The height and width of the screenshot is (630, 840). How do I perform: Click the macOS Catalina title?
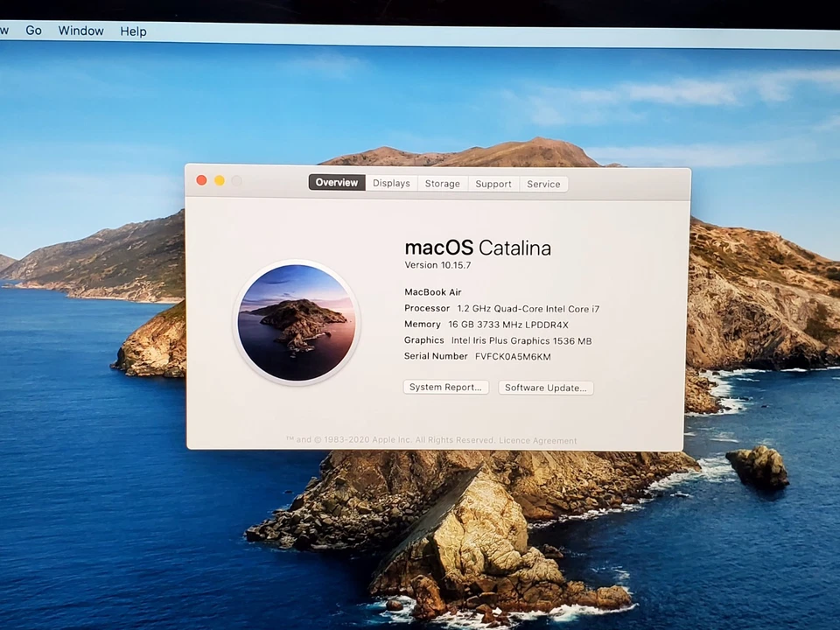click(478, 248)
